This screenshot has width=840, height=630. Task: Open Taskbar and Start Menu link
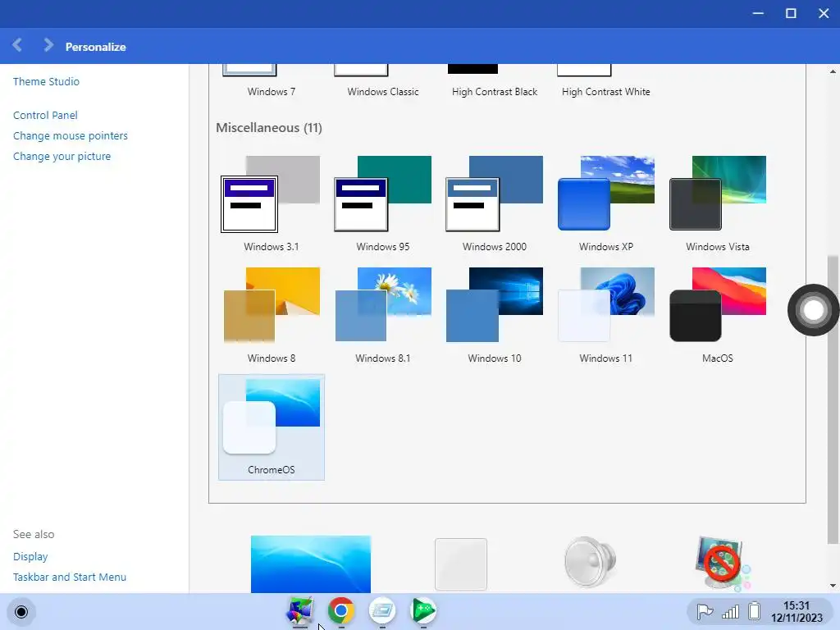[x=70, y=577]
